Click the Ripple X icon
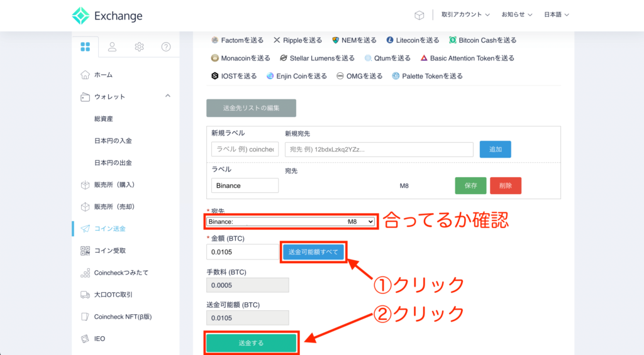Viewport: 644px width, 355px height. [x=277, y=40]
